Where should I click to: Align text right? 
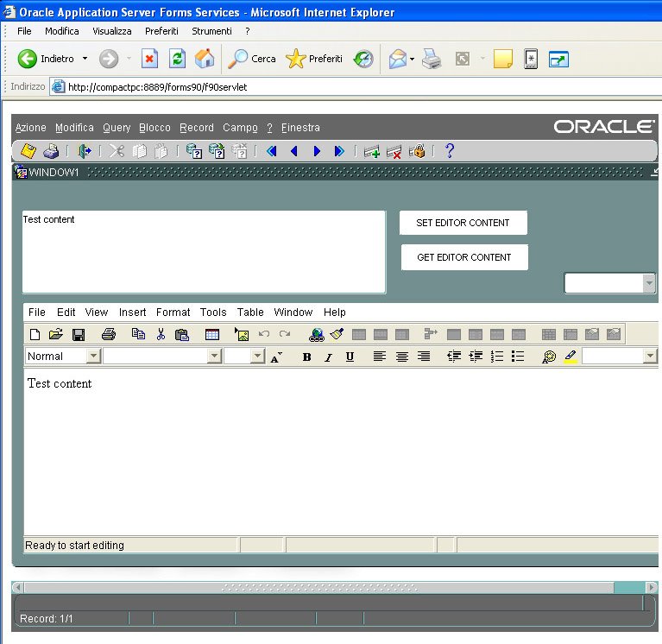(x=424, y=357)
